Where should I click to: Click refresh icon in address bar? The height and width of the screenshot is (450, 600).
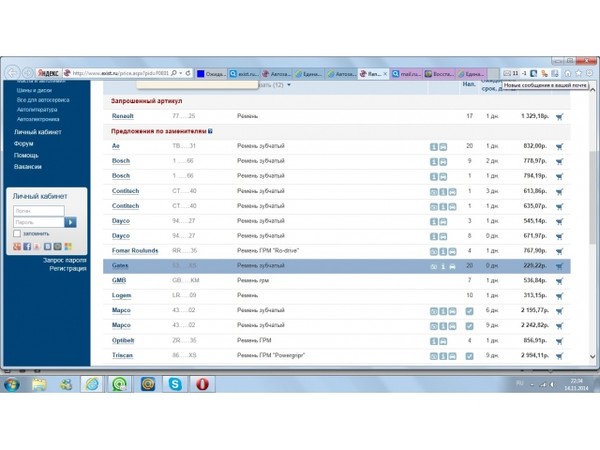pos(188,73)
